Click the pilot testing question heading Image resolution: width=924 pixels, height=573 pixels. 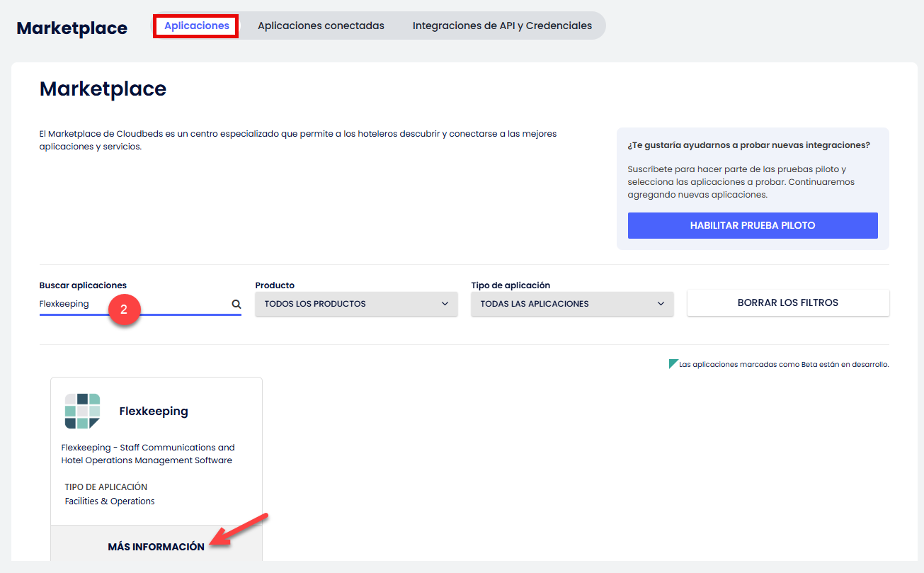click(x=749, y=144)
